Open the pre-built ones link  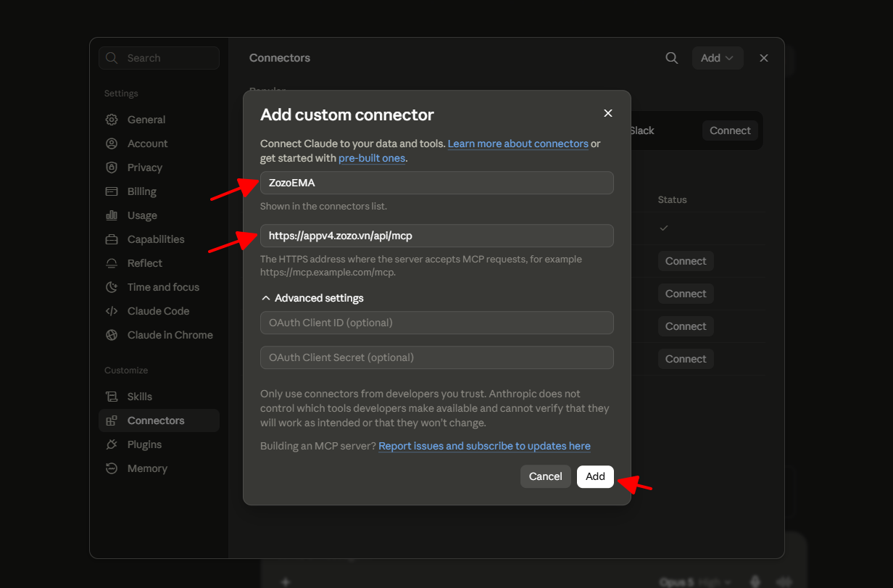coord(372,158)
